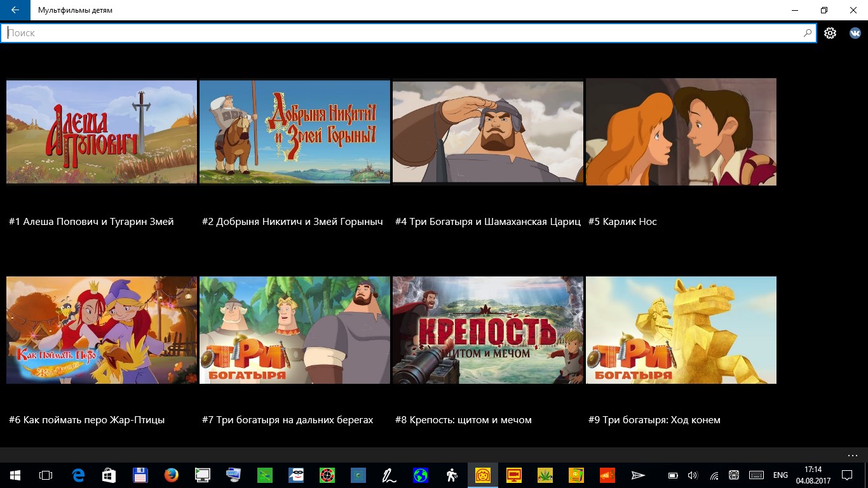Open the Карлик Нос cartoon thumbnail

click(x=681, y=132)
